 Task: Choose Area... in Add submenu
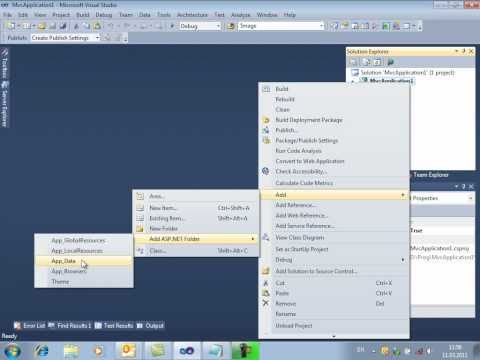click(x=196, y=196)
